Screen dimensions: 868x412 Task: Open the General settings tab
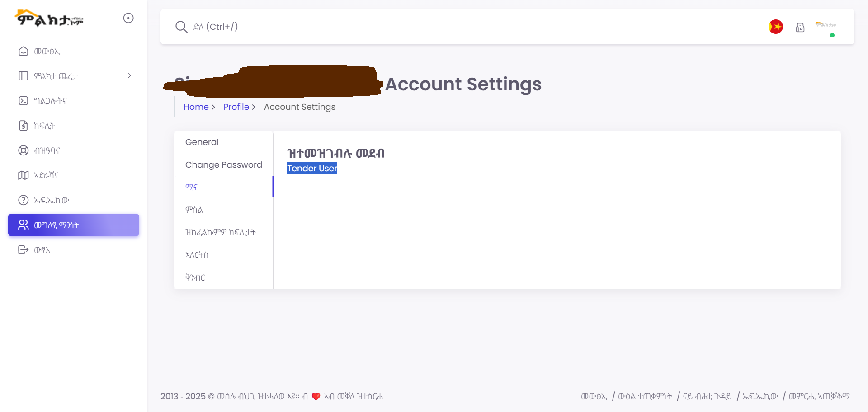point(202,142)
